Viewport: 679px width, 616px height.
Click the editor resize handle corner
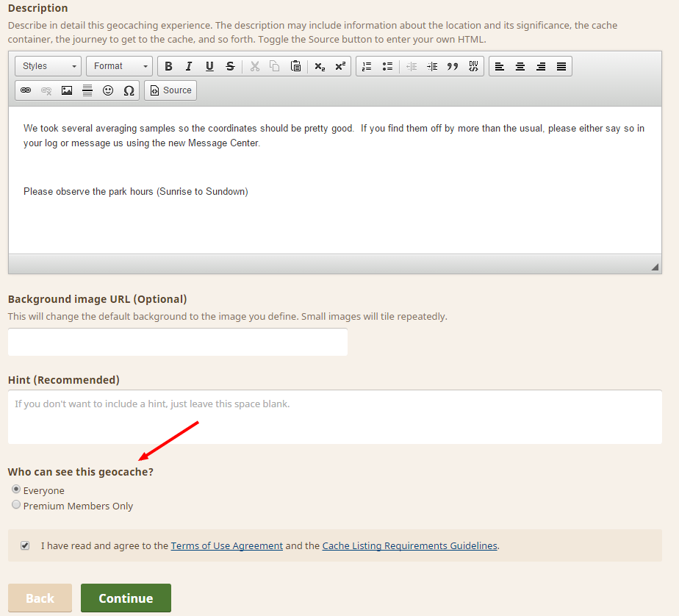tap(655, 267)
